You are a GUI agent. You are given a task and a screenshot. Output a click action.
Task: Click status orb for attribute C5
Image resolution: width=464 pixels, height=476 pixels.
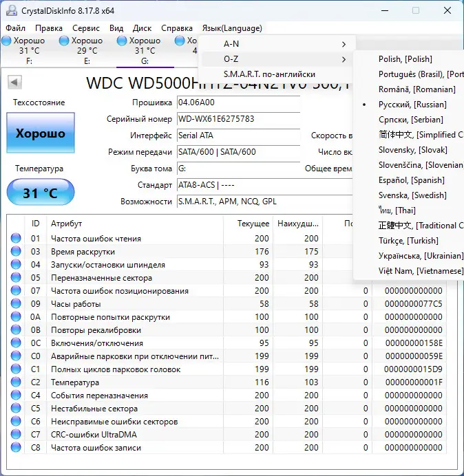pos(16,408)
